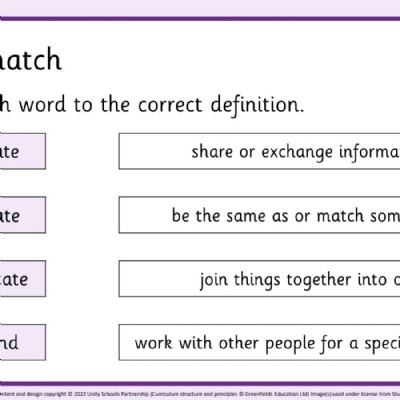Click the light lavender header band at top
The height and width of the screenshot is (400, 400).
coord(200,8)
